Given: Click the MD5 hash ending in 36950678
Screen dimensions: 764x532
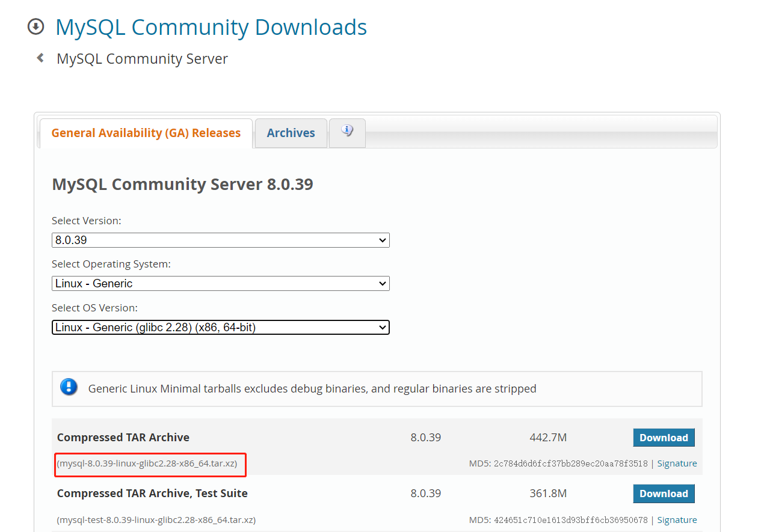Looking at the screenshot, I should 570,520.
